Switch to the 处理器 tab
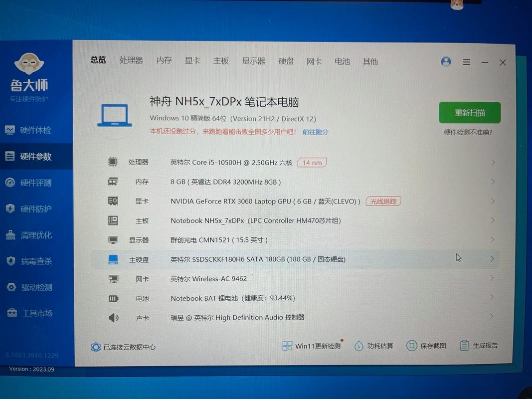Screen dimensions: 532x399 point(131,60)
